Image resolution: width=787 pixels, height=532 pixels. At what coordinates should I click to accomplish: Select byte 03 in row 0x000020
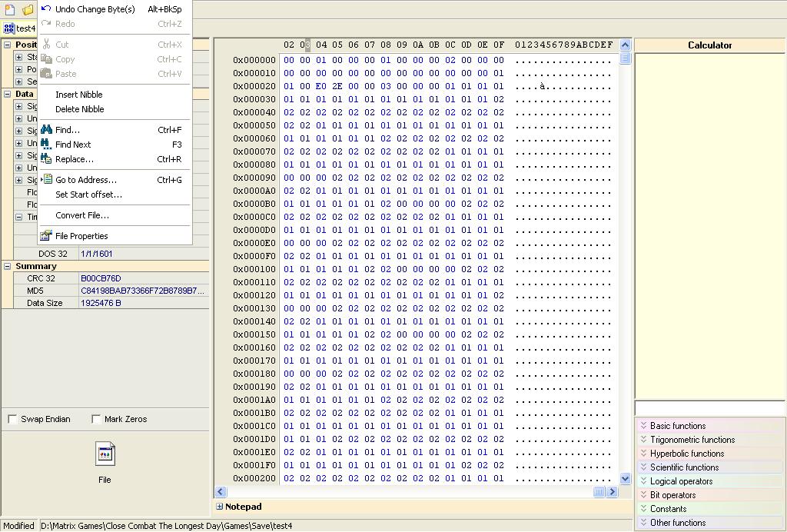coord(386,86)
